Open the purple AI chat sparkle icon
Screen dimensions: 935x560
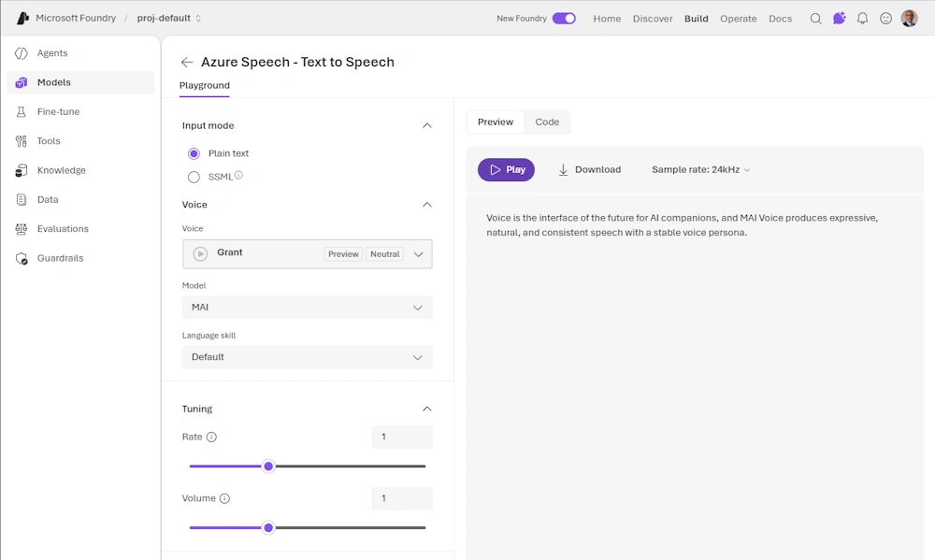point(839,19)
